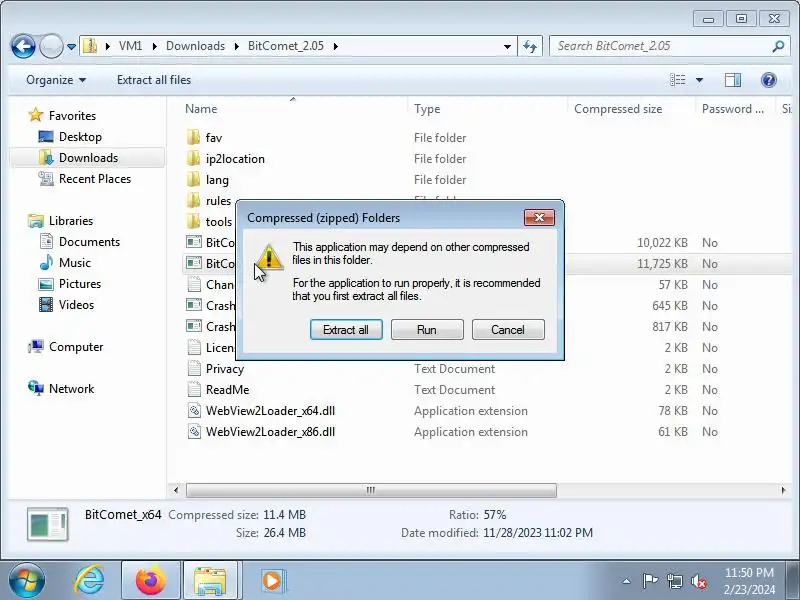Select the file with 10,022 KB size
Screen dimensions: 800x600
coord(210,242)
